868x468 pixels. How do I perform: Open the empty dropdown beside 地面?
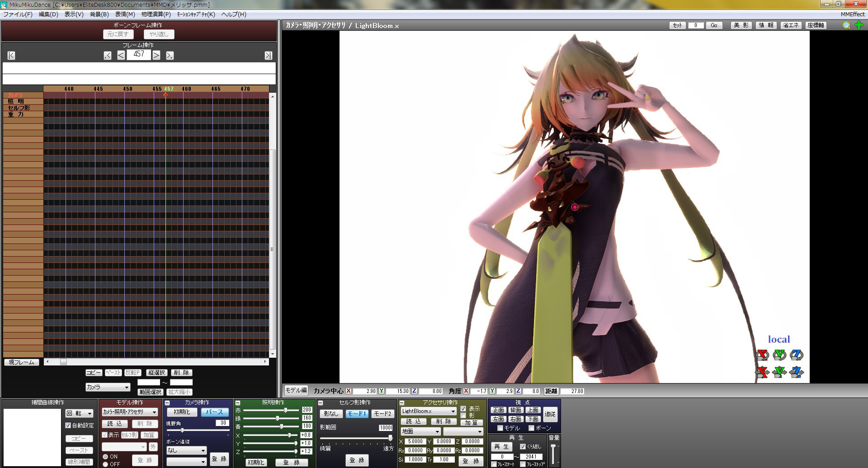463,431
